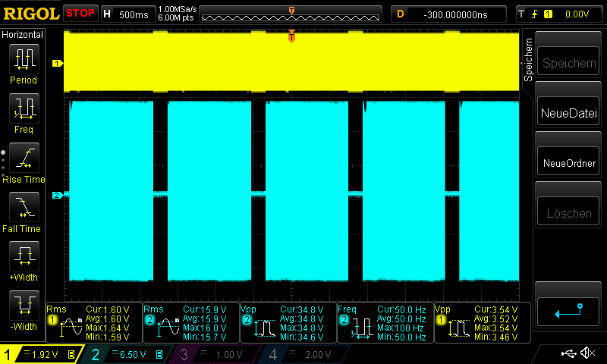
Task: Toggle channel 3 with 1.00 V label
Action: [x=217, y=354]
